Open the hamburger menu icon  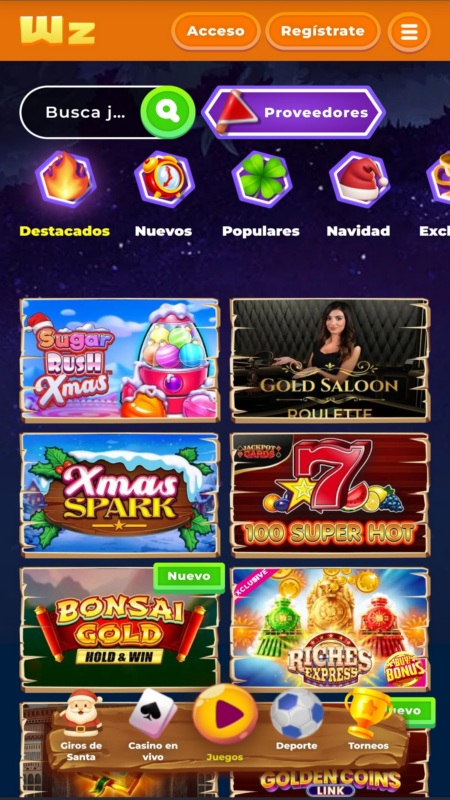pos(409,32)
